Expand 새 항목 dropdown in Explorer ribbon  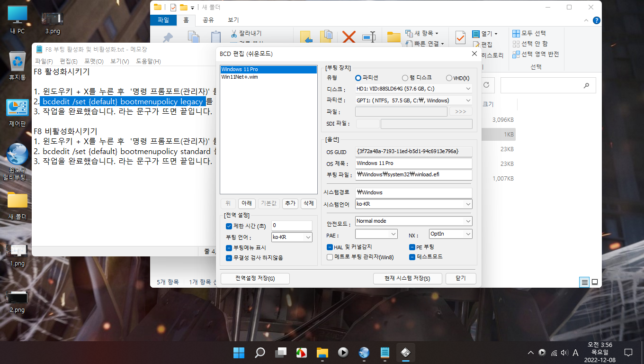[x=437, y=34]
